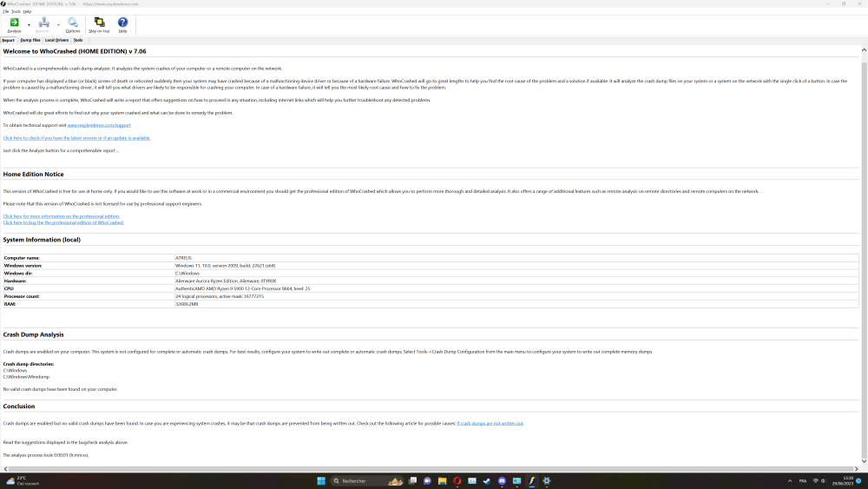Click the volume speaker icon in tray
The width and height of the screenshot is (868, 489).
(823, 480)
